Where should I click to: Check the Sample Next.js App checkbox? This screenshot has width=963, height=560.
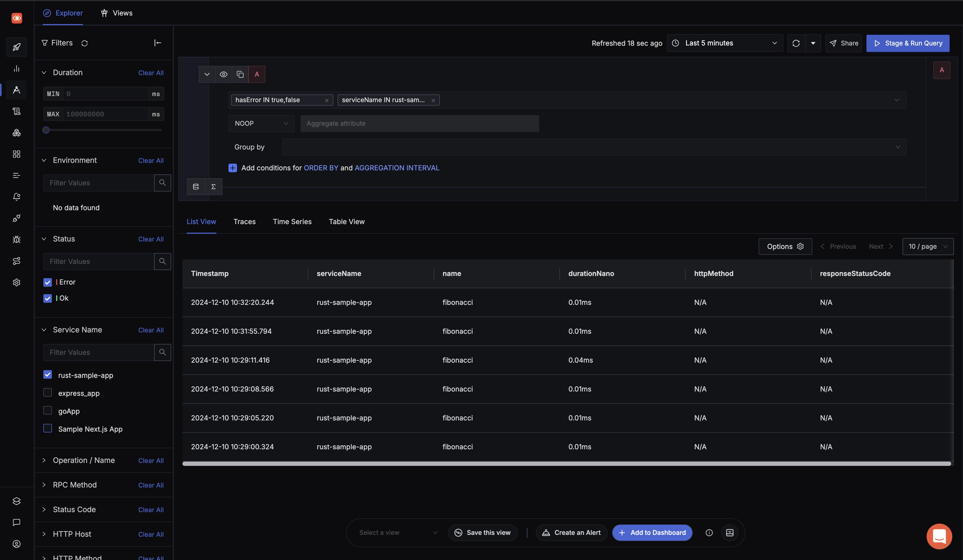(x=47, y=428)
